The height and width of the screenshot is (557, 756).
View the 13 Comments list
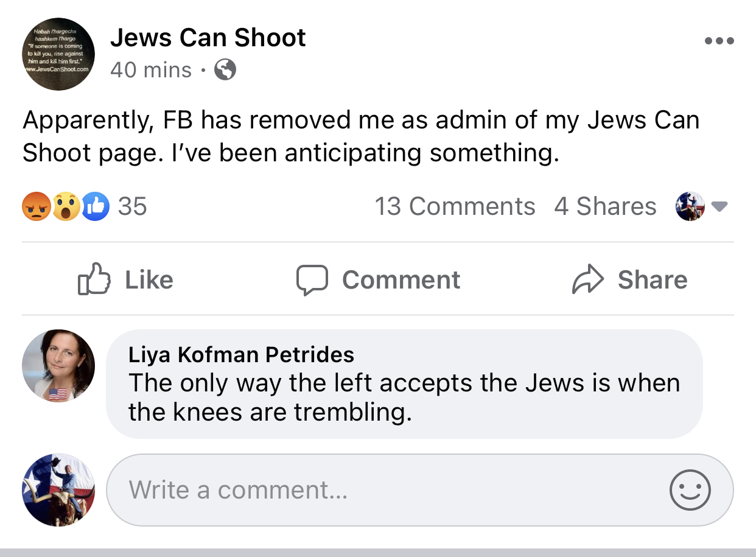click(x=455, y=207)
